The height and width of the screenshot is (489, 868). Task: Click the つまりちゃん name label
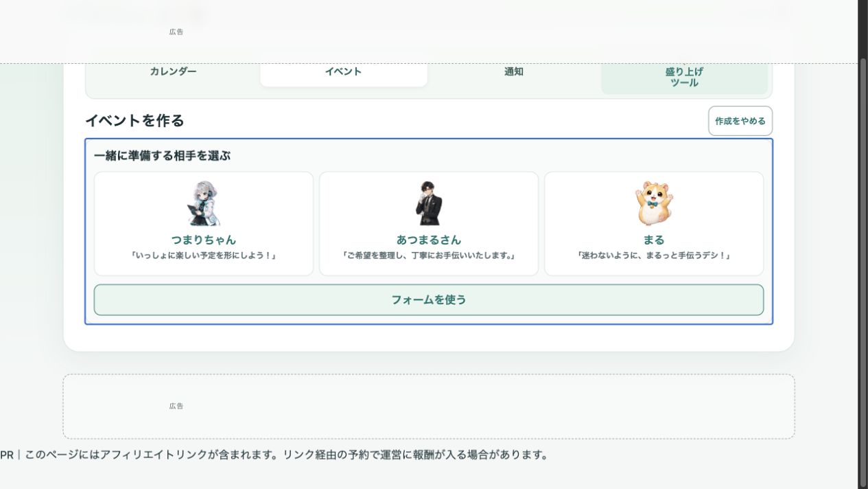point(204,240)
